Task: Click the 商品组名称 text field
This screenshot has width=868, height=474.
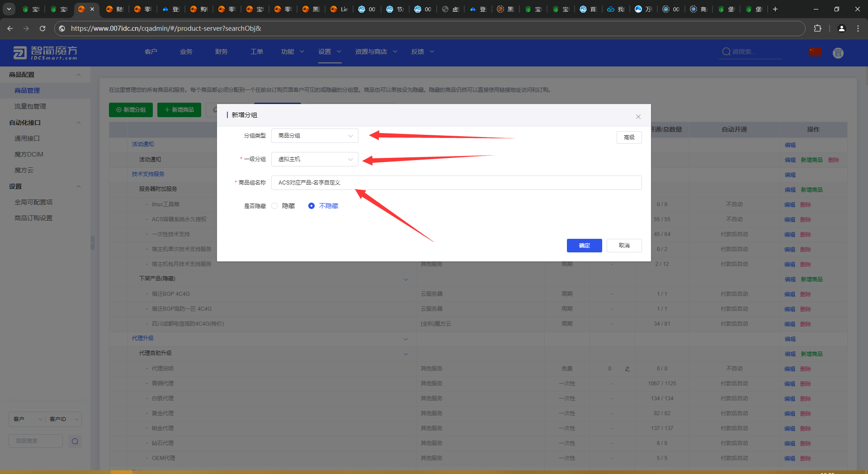Action: point(456,183)
